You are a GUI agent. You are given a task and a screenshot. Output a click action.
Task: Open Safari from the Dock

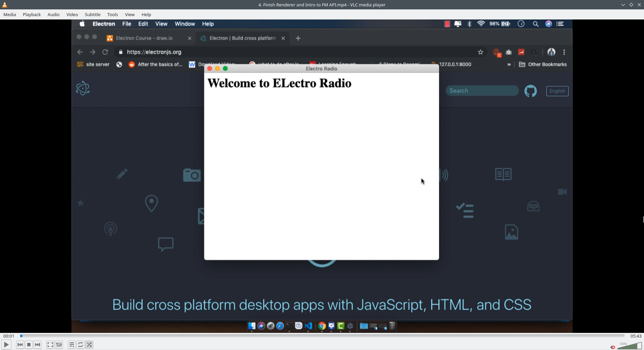pos(280,326)
